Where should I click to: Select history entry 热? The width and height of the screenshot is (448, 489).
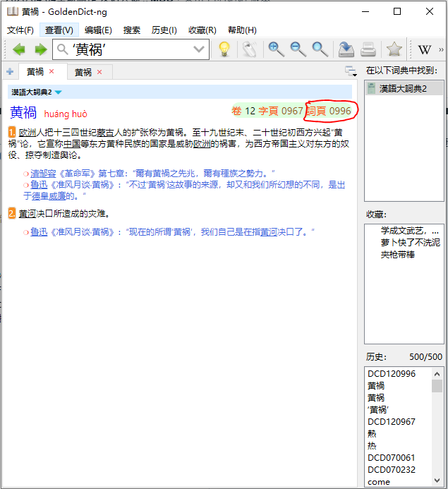(x=372, y=446)
